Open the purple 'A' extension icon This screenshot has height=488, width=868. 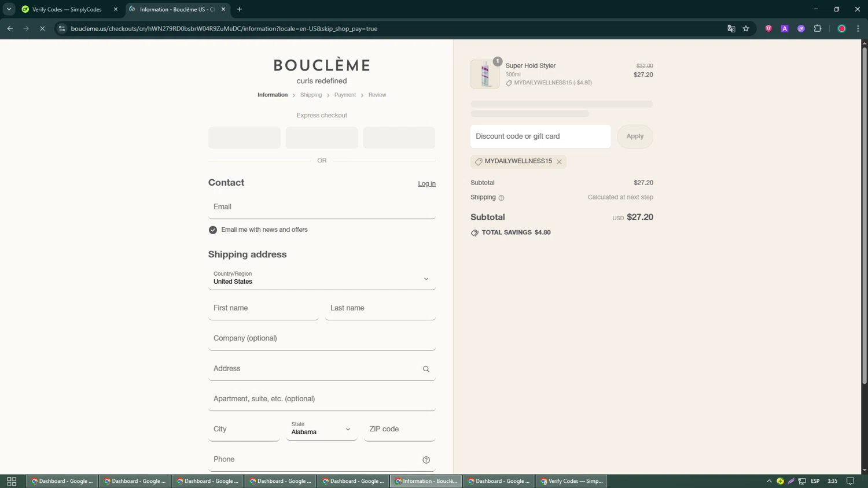click(785, 28)
